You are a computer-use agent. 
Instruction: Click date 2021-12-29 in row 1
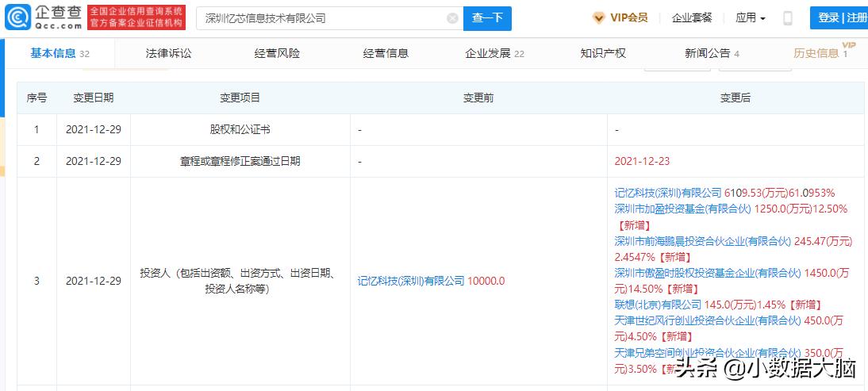[x=94, y=130]
